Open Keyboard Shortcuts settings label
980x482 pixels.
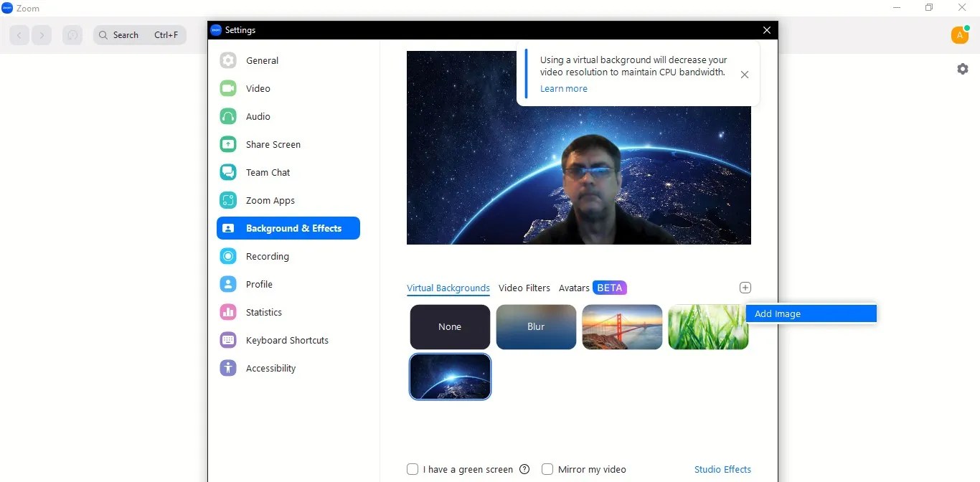pyautogui.click(x=287, y=340)
